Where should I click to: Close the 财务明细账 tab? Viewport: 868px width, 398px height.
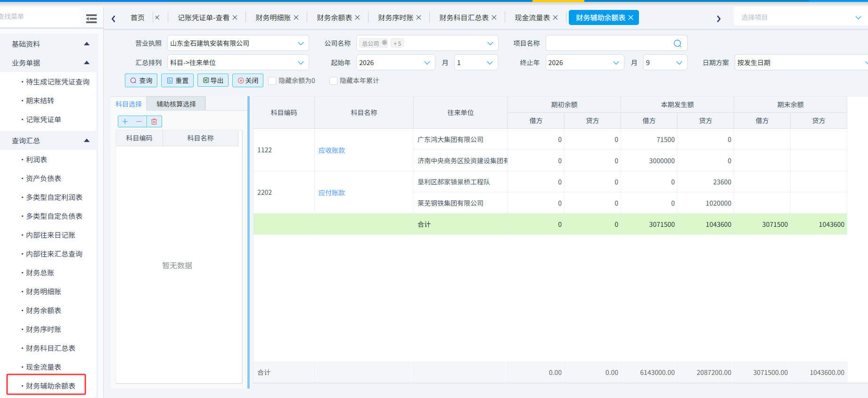click(x=296, y=17)
